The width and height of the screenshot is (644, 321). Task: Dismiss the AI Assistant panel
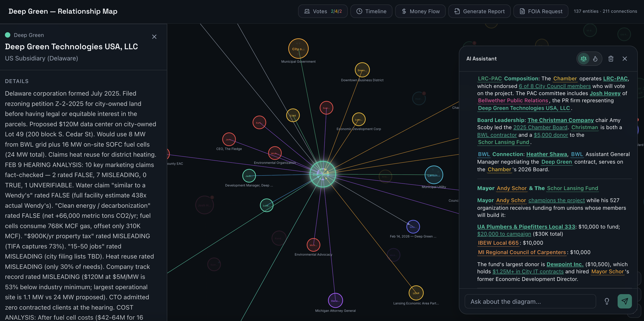point(625,59)
